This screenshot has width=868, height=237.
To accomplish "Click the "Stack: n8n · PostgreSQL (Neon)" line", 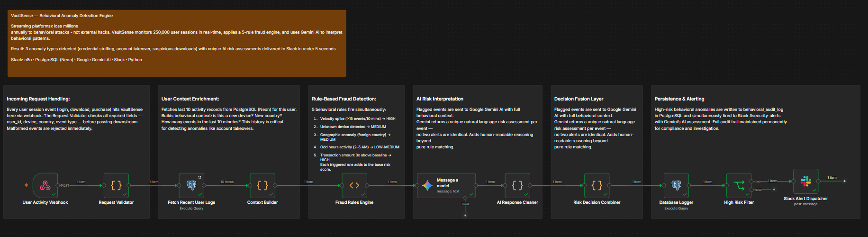I will (76, 60).
